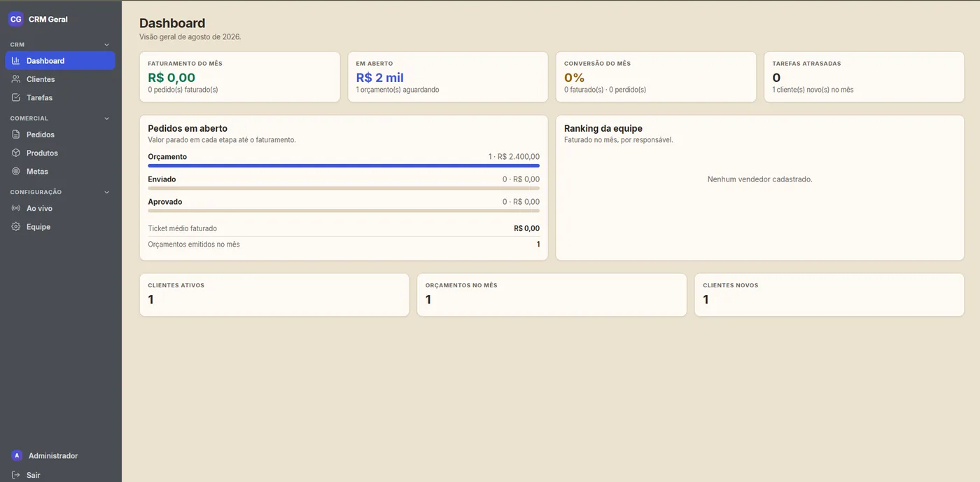Click the Aprovado stage label
The image size is (980, 482).
coord(165,202)
